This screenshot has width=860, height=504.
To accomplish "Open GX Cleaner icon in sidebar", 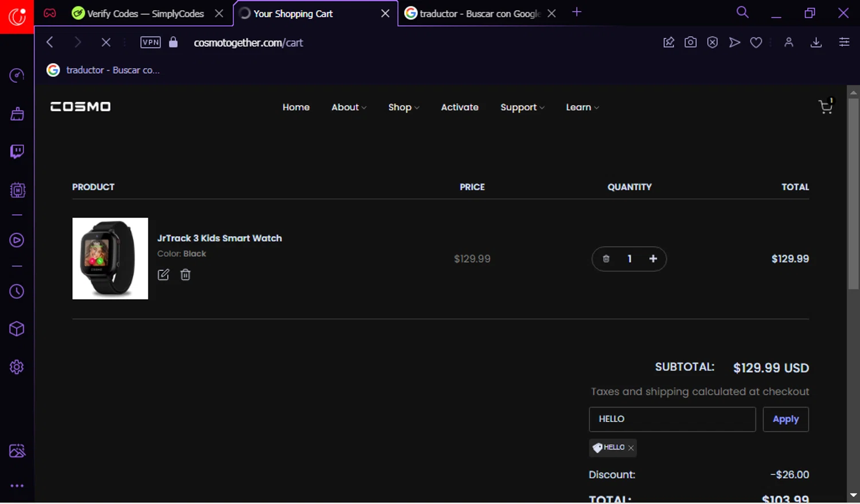I will click(x=17, y=114).
